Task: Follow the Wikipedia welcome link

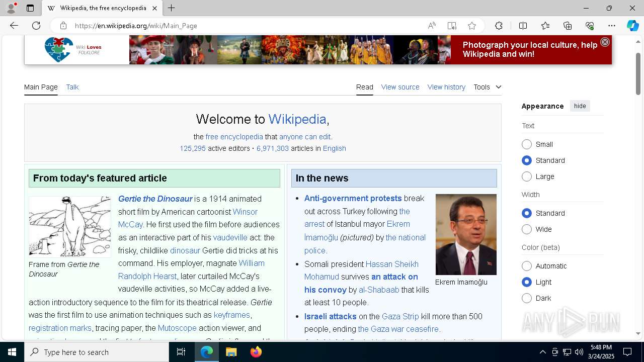Action: tap(297, 119)
